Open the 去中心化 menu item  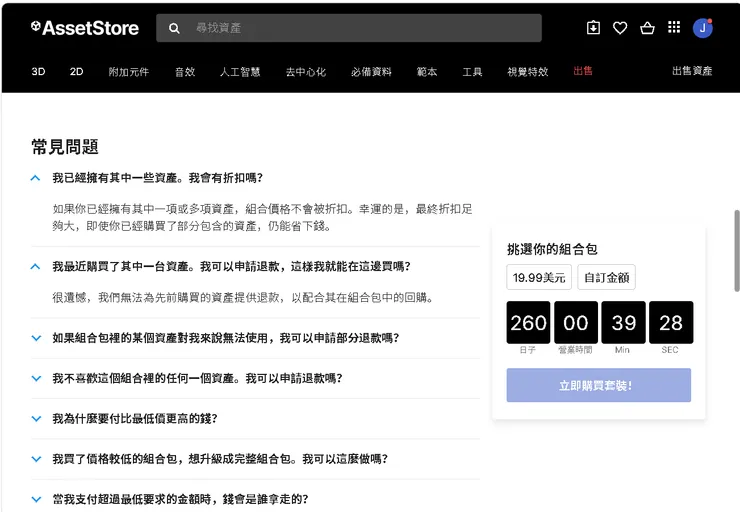pos(306,72)
